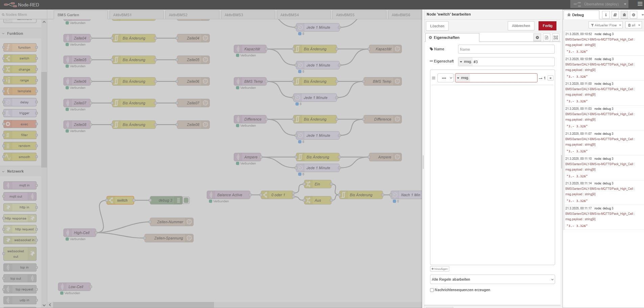Switch to the AktivBMS3 flow tab
The height and width of the screenshot is (308, 644).
[x=248, y=15]
